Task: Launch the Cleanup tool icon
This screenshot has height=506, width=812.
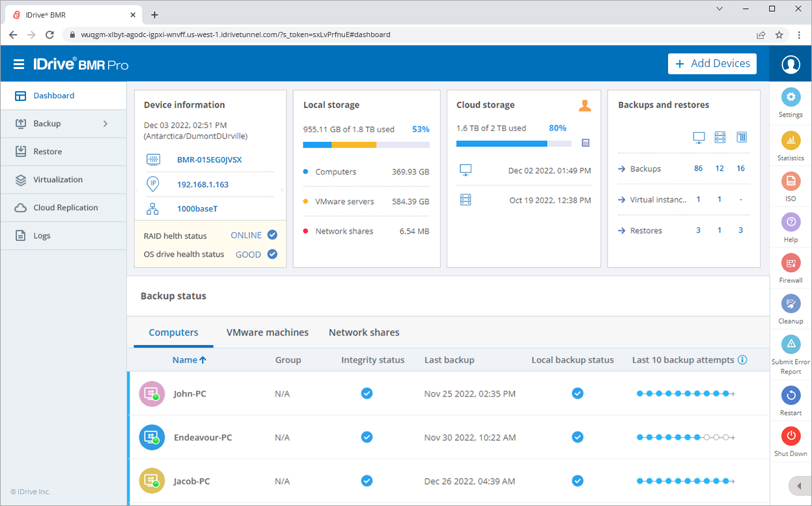Action: click(x=791, y=303)
